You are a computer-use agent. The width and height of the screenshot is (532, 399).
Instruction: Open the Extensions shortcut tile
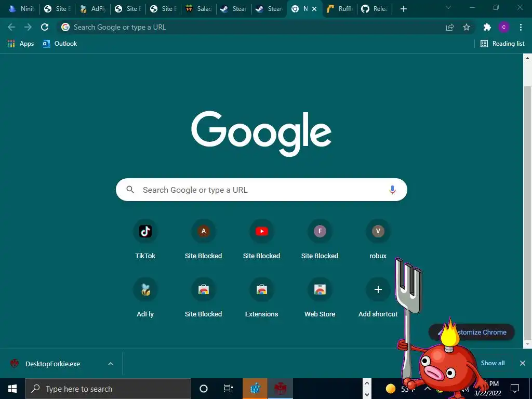(x=262, y=298)
